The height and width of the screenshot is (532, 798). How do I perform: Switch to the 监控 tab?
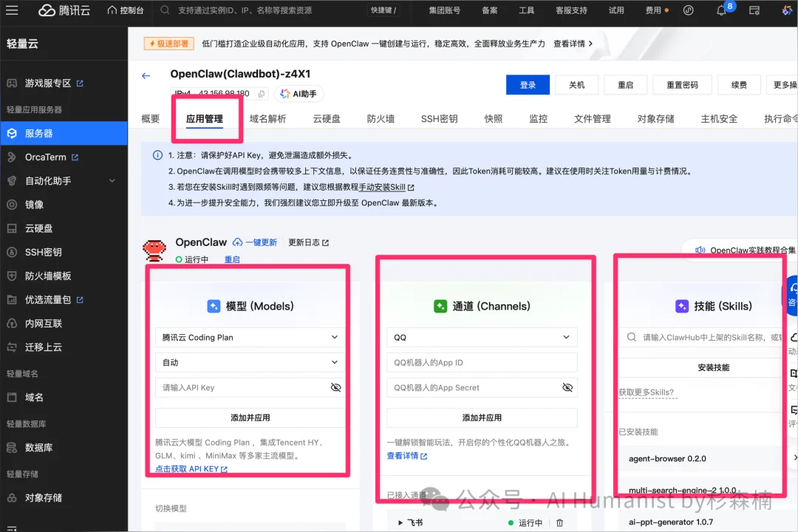[538, 118]
